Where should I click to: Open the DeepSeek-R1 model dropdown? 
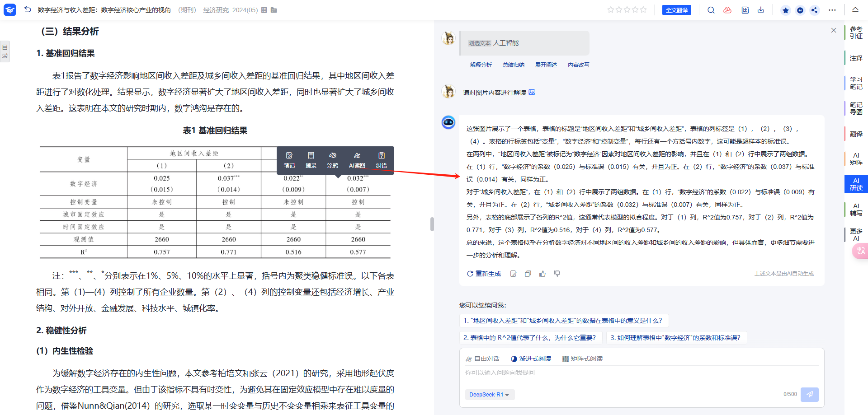[489, 395]
